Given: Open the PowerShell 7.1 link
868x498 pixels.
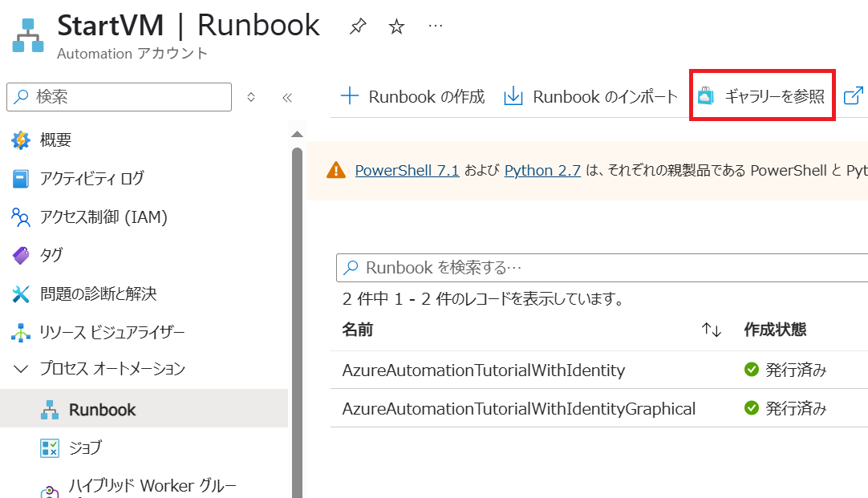Looking at the screenshot, I should 407,171.
